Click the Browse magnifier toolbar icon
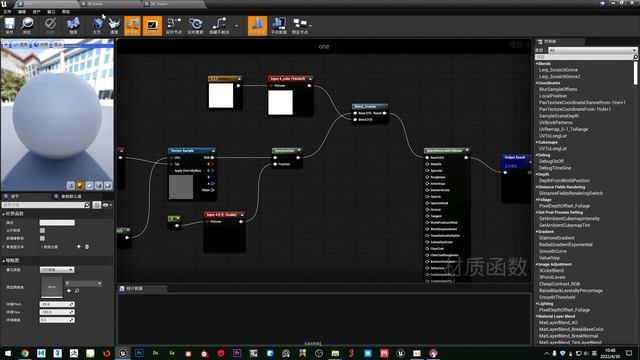 pos(27,25)
